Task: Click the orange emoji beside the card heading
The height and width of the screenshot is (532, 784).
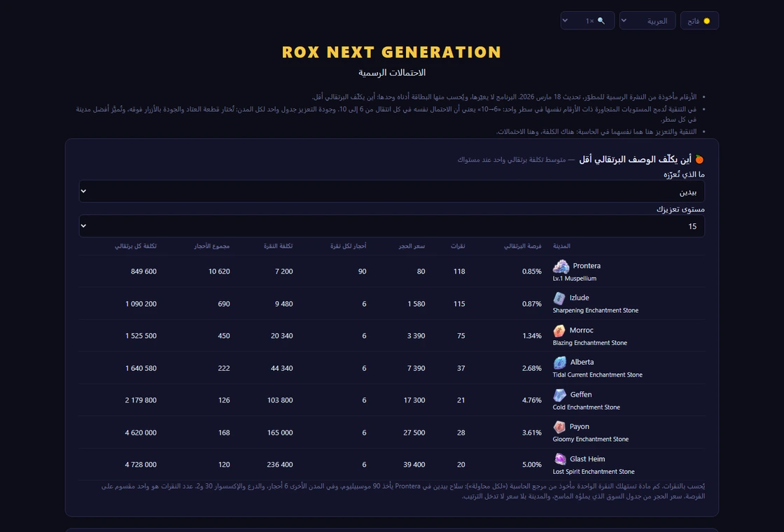Action: pyautogui.click(x=699, y=160)
